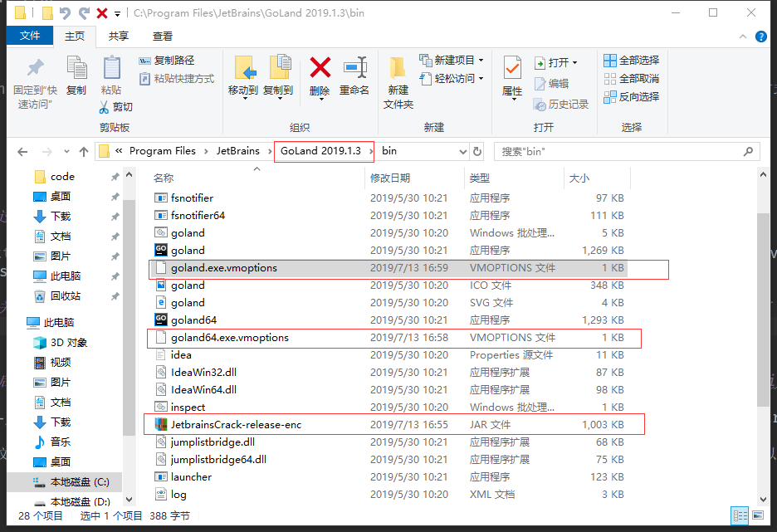The width and height of the screenshot is (777, 532).
Task: Select goland.exe.vmoptions file
Action: [x=389, y=268]
